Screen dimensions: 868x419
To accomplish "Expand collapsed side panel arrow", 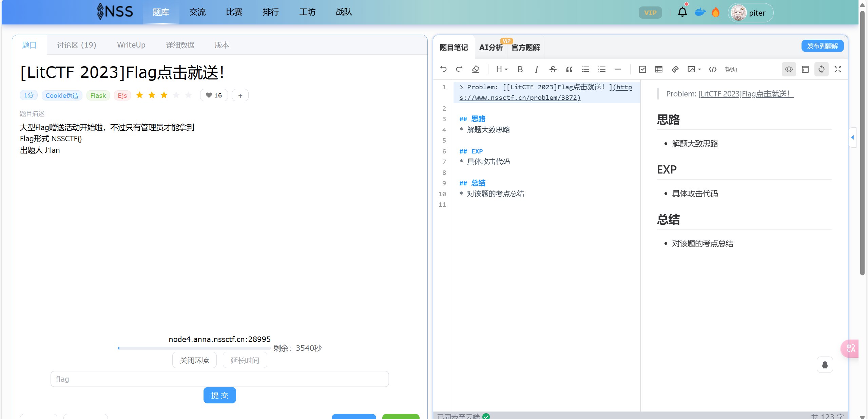I will [852, 137].
